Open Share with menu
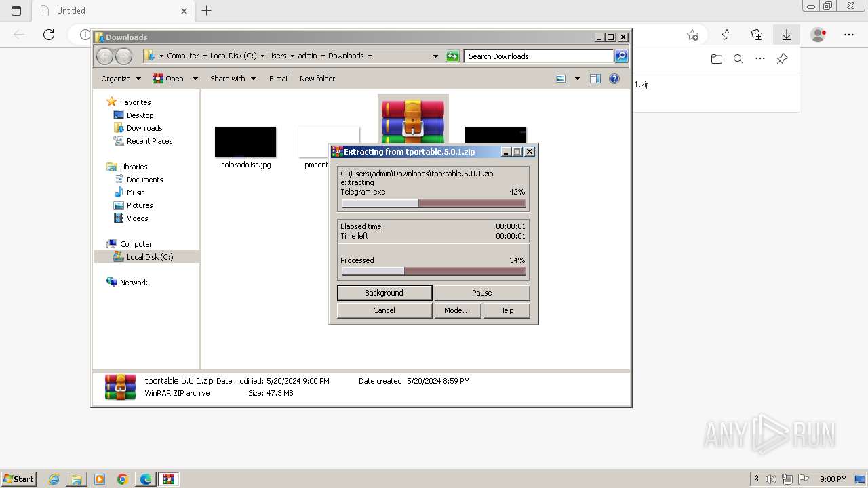The width and height of the screenshot is (868, 488). (233, 79)
